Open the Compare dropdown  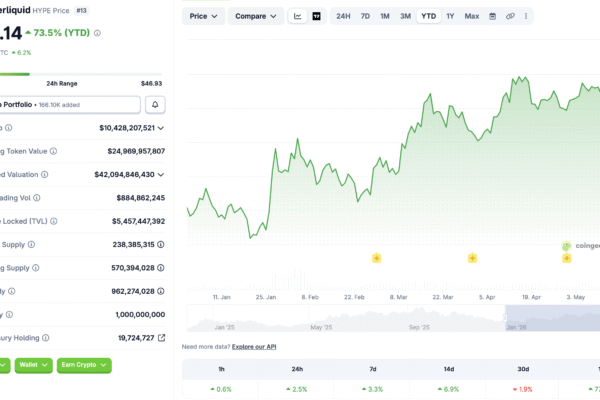[256, 16]
